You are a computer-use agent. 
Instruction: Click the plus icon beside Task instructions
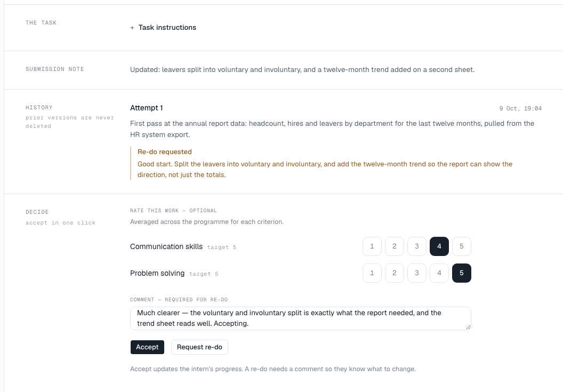point(132,28)
